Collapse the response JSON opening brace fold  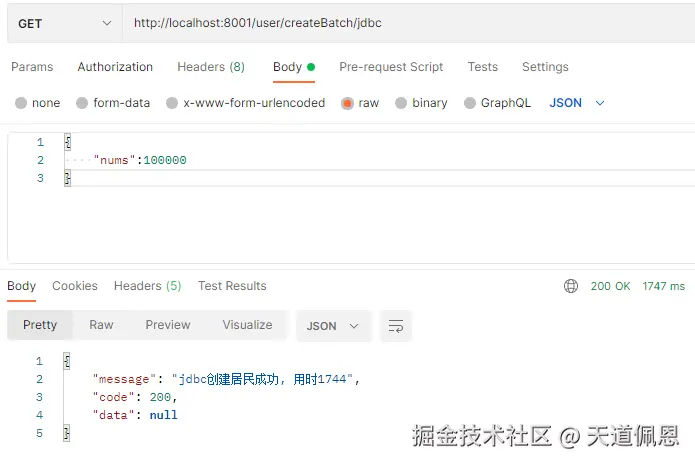[x=66, y=361]
